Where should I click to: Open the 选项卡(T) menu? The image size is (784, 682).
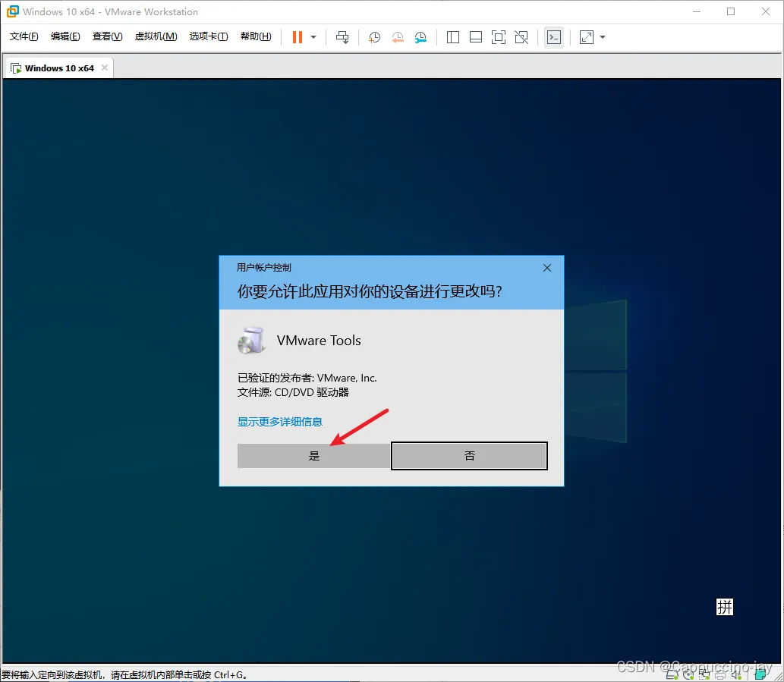click(x=209, y=36)
